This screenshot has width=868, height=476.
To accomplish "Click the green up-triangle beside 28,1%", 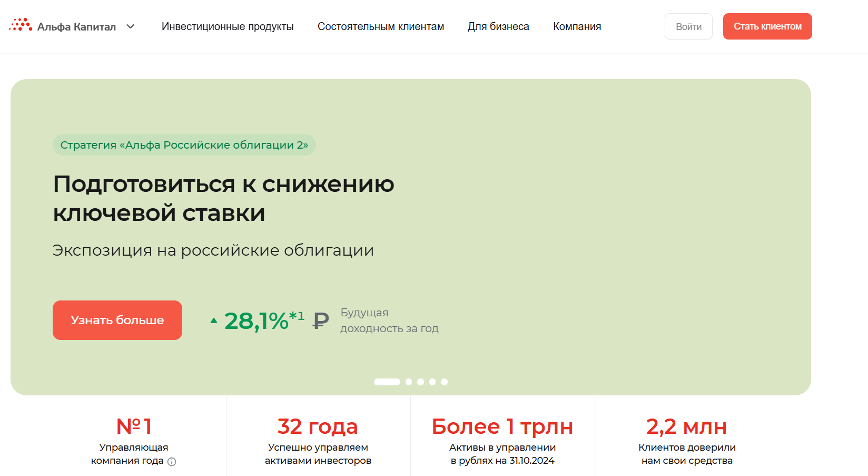I will click(213, 320).
